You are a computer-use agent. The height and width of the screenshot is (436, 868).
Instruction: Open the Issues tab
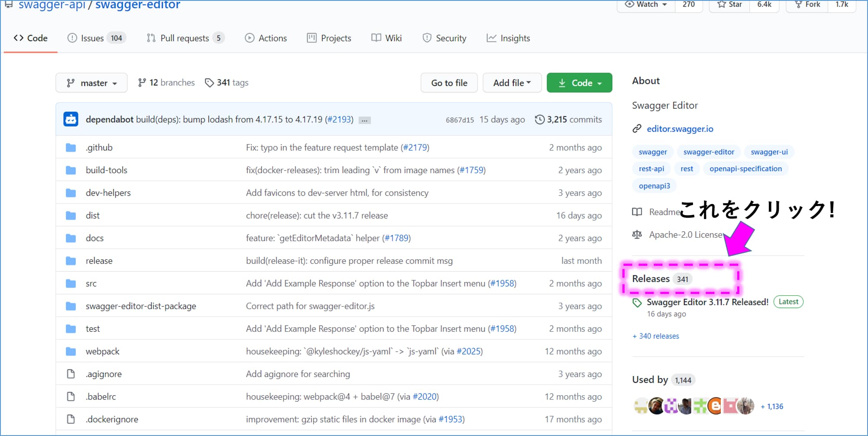click(97, 38)
